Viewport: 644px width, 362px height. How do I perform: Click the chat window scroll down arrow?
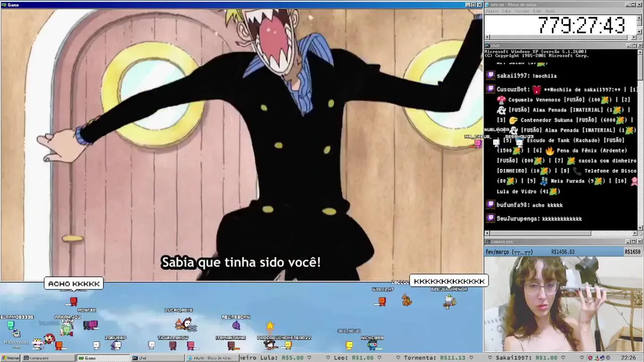coord(640,228)
